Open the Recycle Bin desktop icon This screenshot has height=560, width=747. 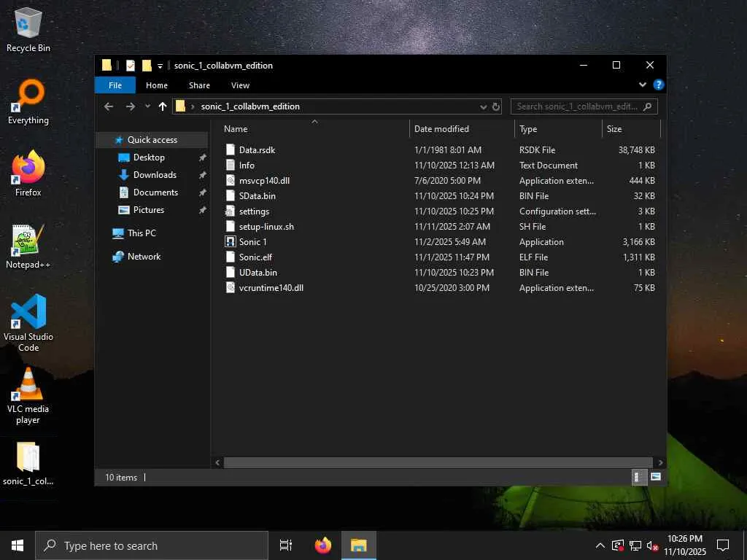[x=28, y=29]
